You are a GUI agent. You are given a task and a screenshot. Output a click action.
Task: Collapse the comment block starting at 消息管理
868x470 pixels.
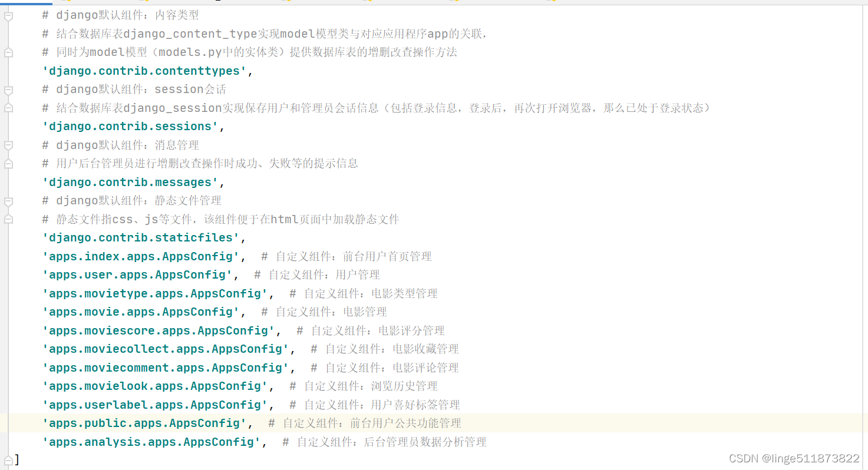[8, 145]
